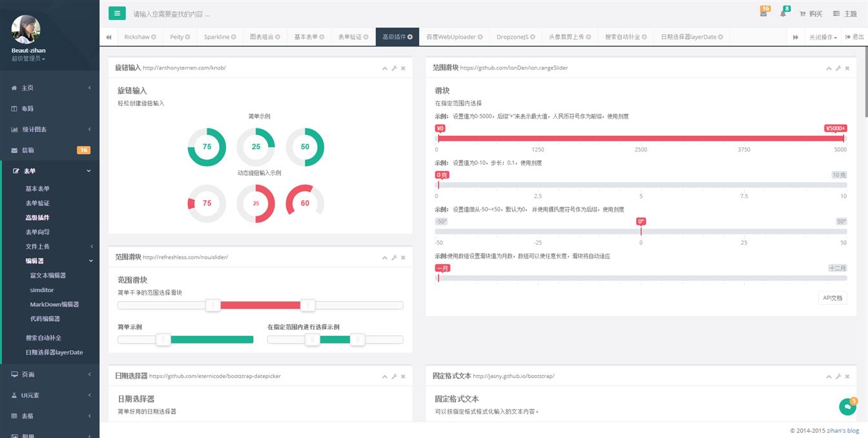Open the zihan's blog footer link
The width and height of the screenshot is (868, 438).
click(x=843, y=431)
